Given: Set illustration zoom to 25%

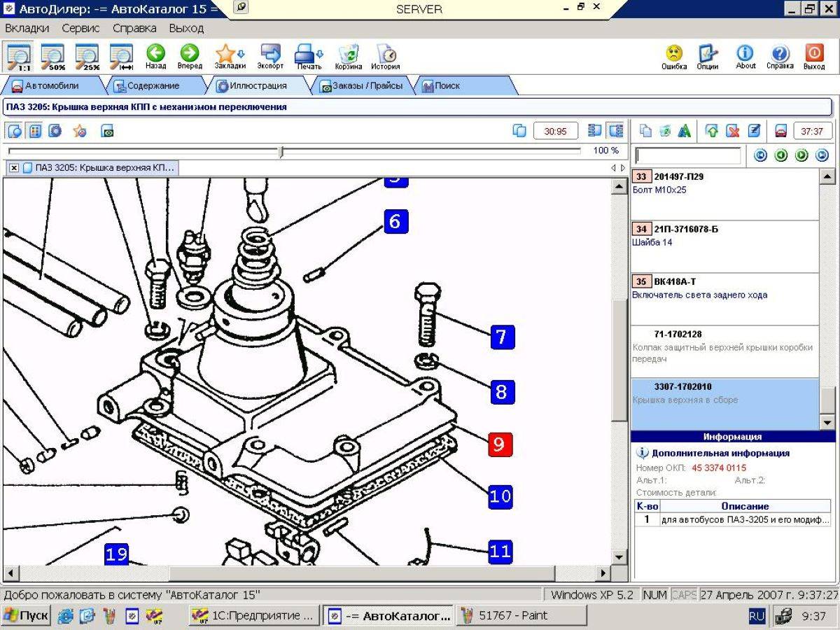Looking at the screenshot, I should (x=87, y=57).
